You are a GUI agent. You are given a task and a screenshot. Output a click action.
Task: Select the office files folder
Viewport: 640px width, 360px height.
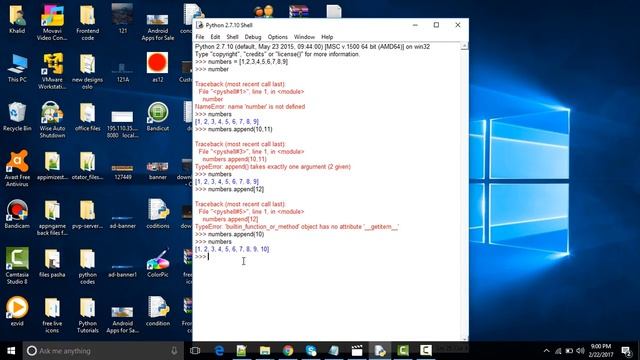(x=87, y=117)
